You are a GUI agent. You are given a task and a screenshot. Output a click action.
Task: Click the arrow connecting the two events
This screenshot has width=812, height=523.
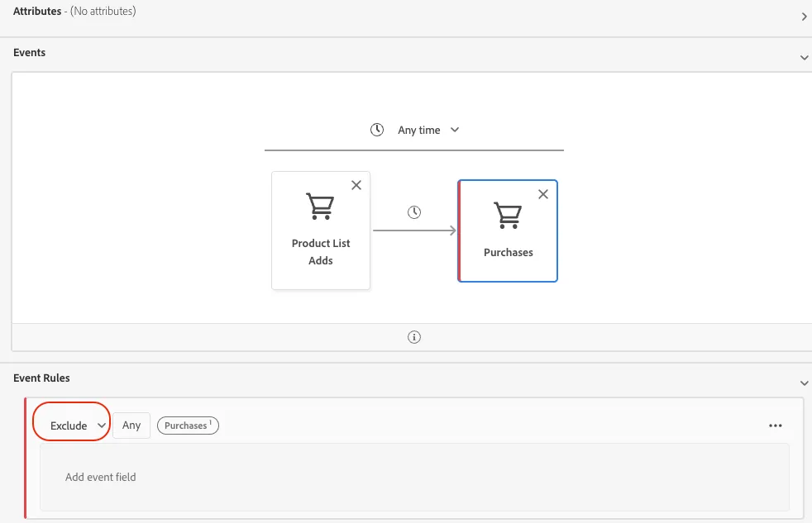coord(414,231)
